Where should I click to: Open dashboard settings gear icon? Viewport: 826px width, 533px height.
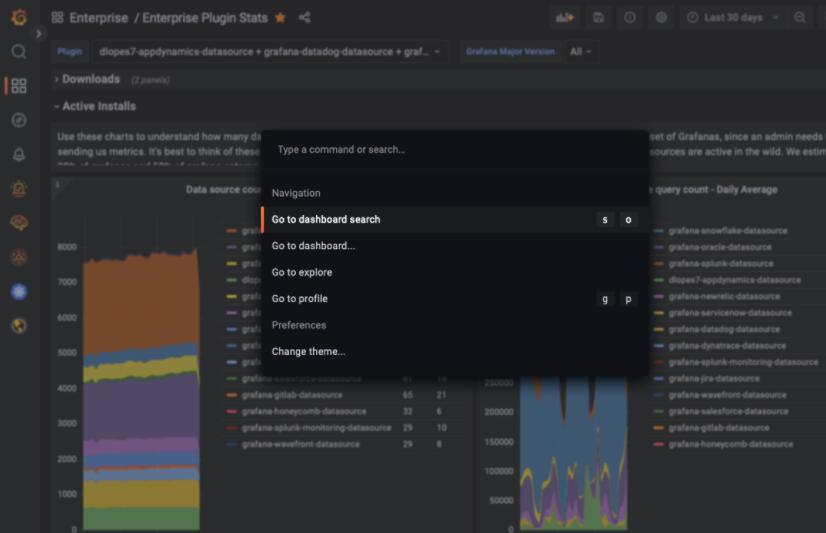coord(661,18)
